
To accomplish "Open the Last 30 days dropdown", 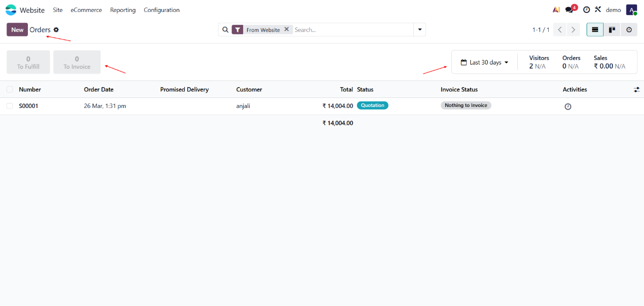I will (x=484, y=62).
